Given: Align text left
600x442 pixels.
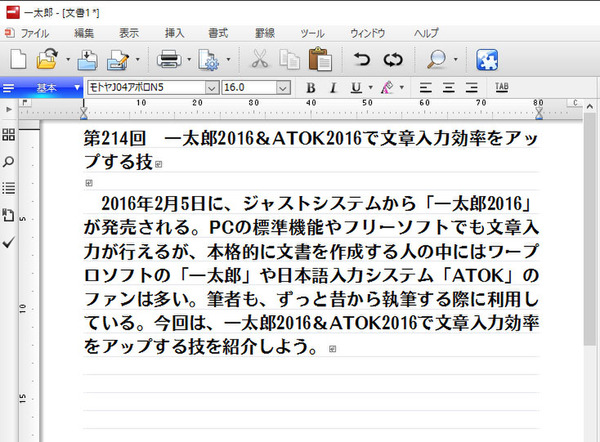Looking at the screenshot, I should coord(426,88).
